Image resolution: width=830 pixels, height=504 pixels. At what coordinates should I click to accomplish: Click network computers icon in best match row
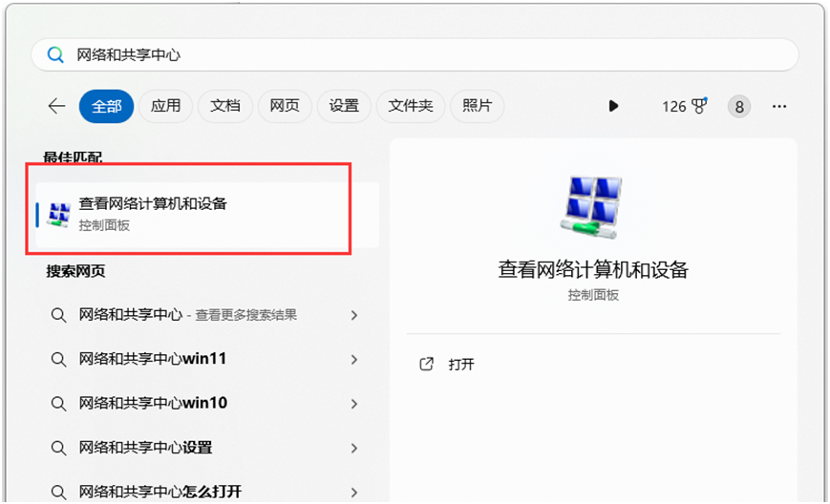tap(59, 215)
